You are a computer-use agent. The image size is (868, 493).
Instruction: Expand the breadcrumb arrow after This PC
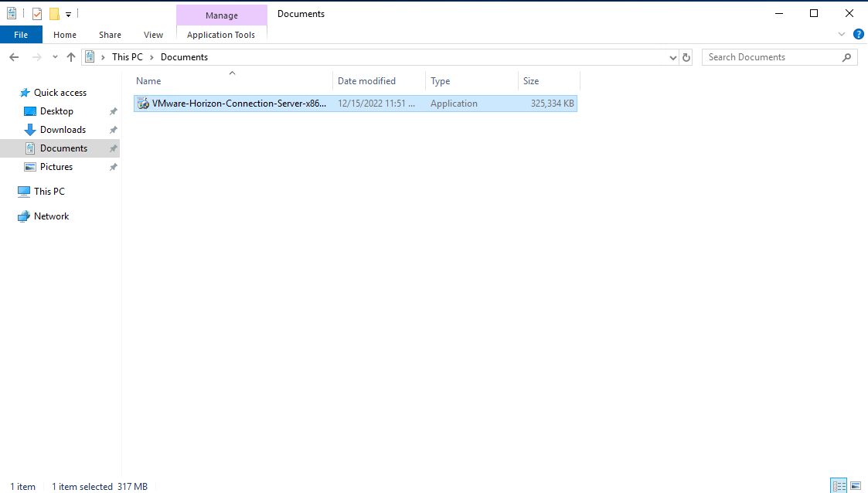click(x=151, y=57)
